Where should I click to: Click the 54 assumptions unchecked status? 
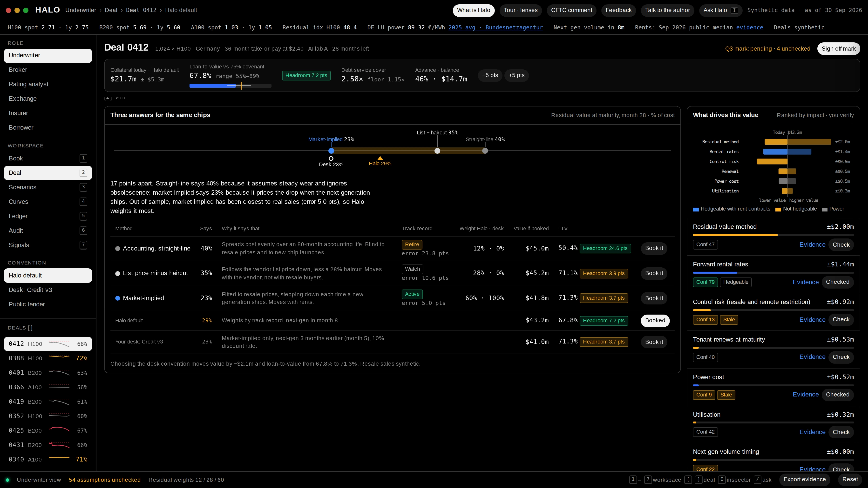pos(104,480)
